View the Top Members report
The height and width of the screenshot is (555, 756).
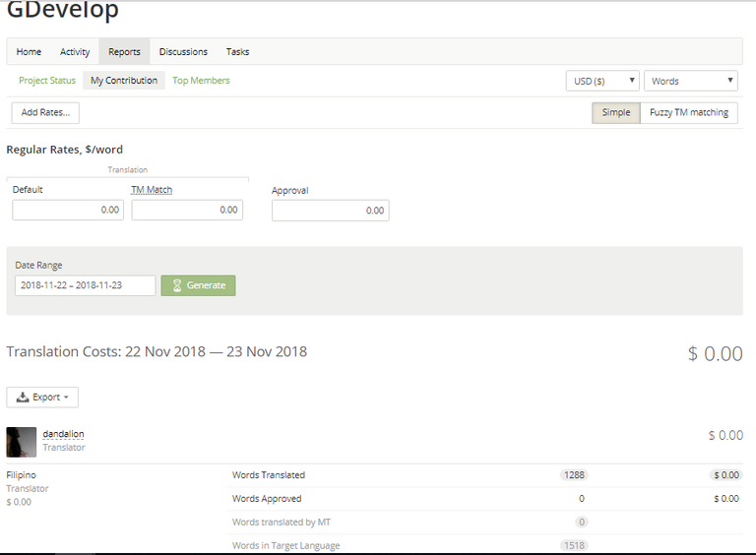[201, 81]
